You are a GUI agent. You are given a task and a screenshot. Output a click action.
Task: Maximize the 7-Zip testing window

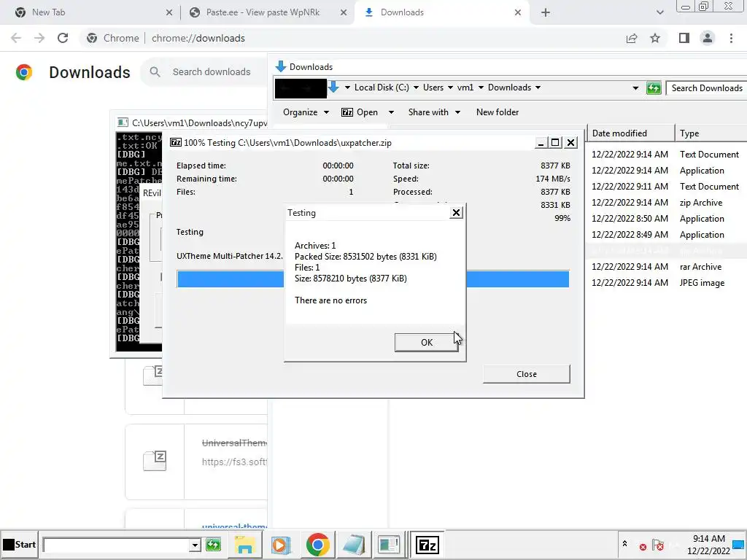[555, 142]
